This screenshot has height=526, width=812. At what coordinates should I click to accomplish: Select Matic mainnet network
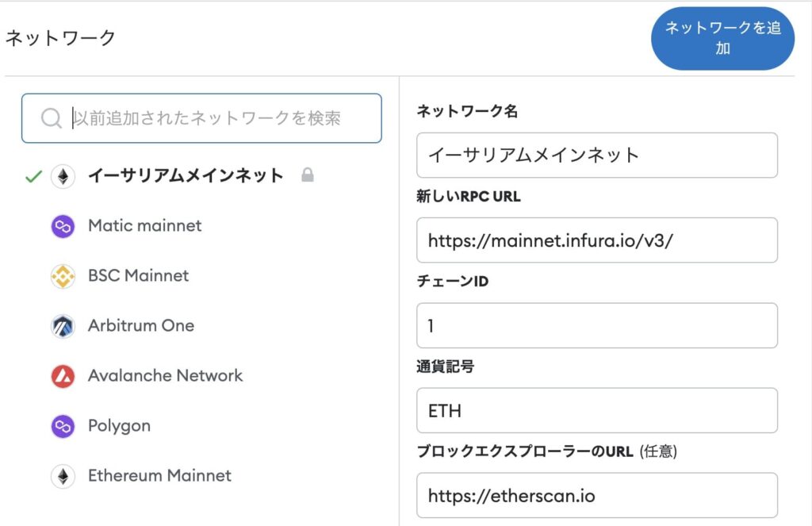(145, 226)
